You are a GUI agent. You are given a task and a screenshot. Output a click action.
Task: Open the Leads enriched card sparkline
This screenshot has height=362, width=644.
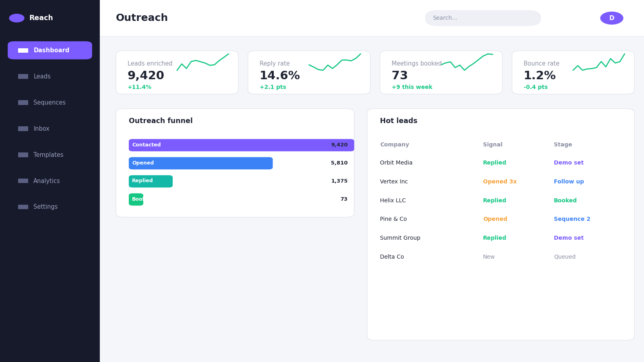[203, 62]
